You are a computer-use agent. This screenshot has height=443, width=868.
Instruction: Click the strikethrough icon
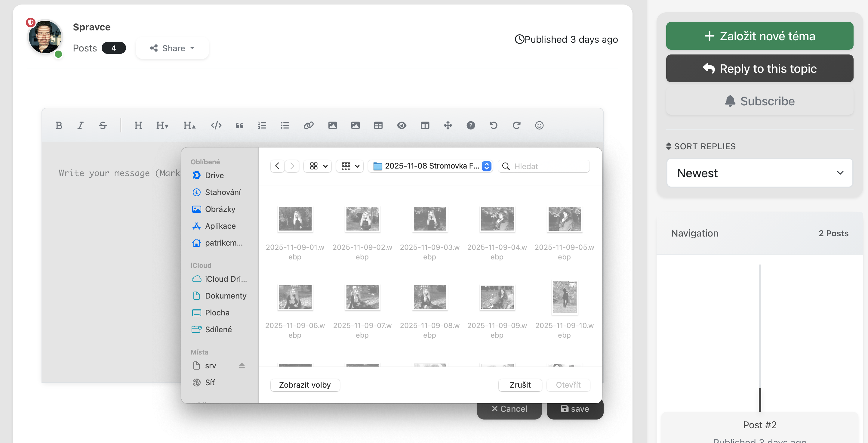[x=103, y=125]
